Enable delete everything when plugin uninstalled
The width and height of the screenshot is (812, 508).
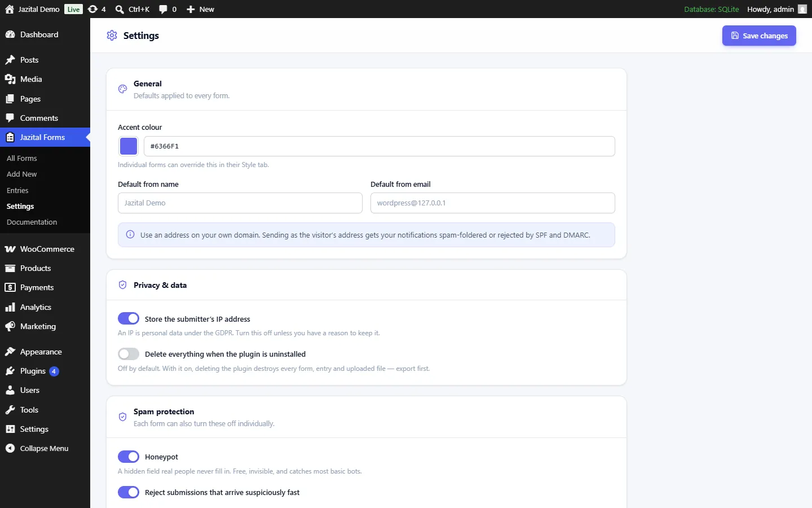point(129,354)
